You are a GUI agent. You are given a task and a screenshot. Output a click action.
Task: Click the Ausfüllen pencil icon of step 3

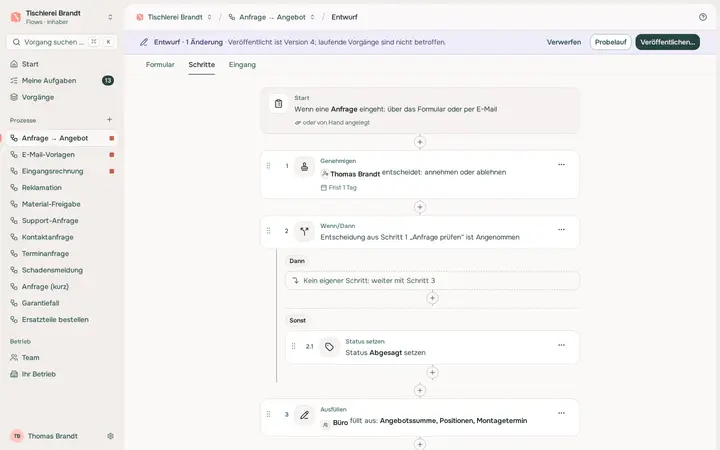pyautogui.click(x=304, y=415)
